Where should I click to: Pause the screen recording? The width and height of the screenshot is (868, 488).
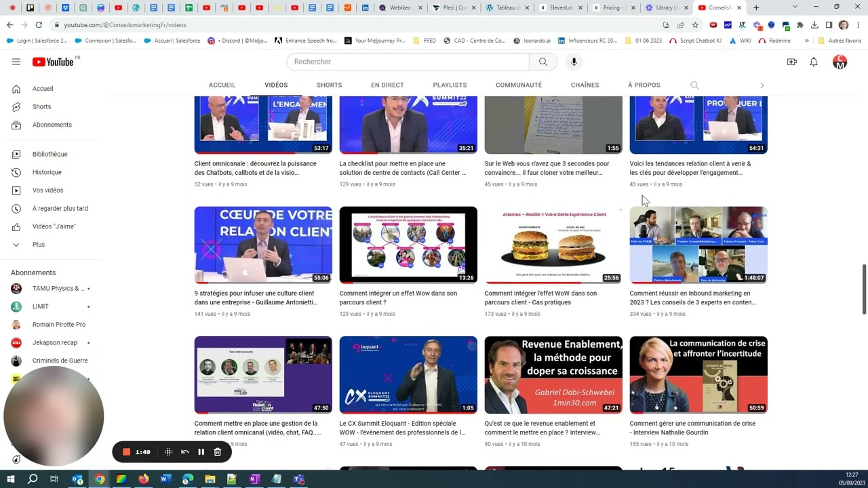click(201, 452)
